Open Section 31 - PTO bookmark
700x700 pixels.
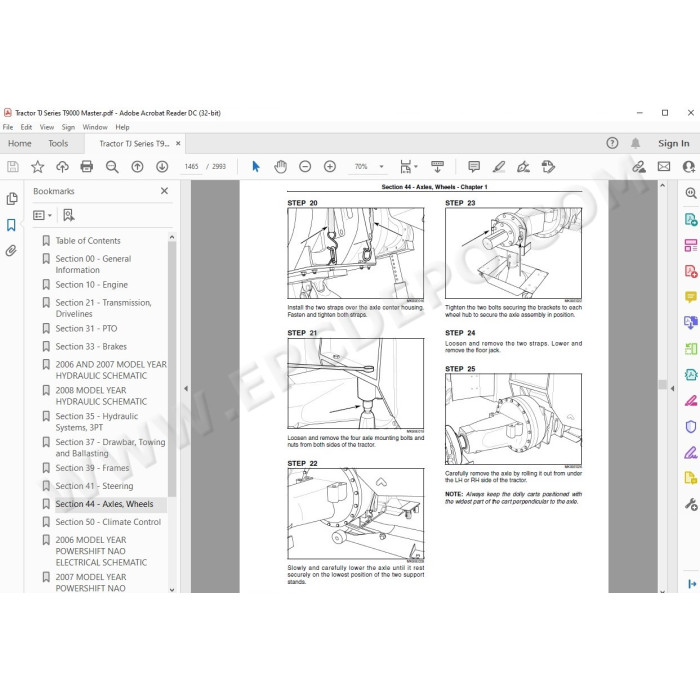[x=86, y=328]
